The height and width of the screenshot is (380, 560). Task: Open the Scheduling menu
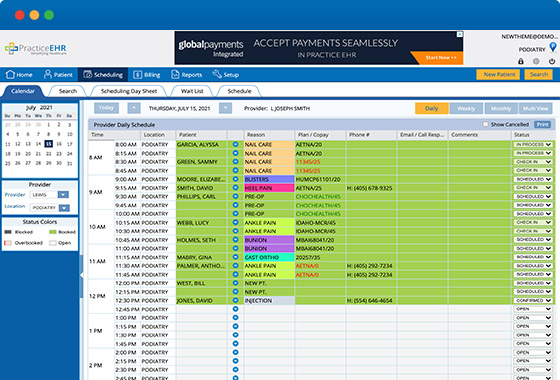point(103,75)
